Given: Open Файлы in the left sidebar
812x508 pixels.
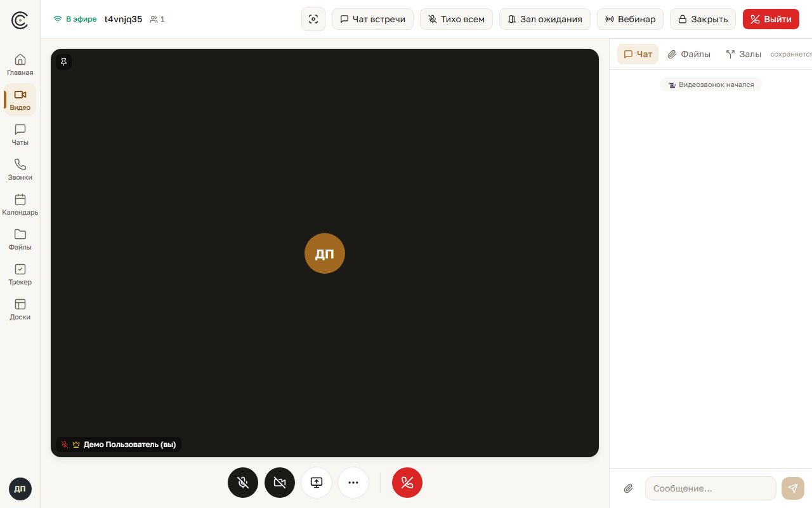Looking at the screenshot, I should point(20,239).
